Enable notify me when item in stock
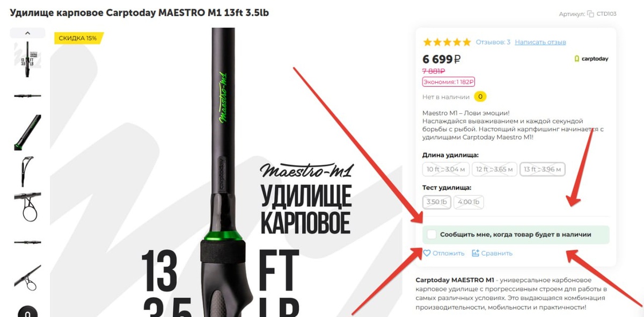 tap(431, 235)
